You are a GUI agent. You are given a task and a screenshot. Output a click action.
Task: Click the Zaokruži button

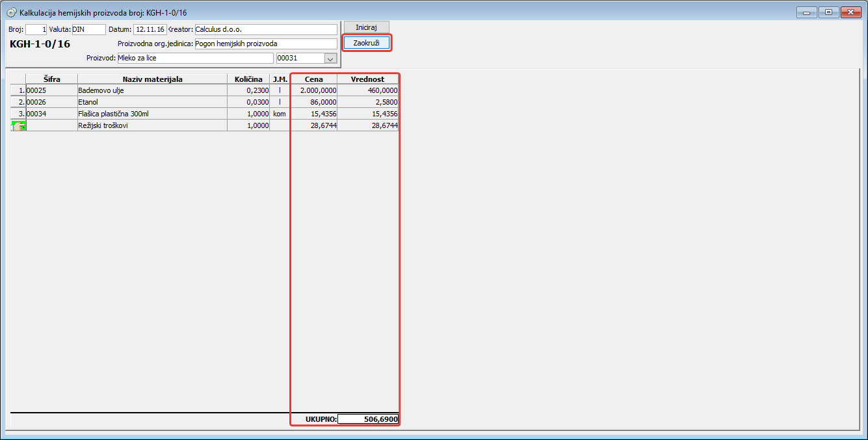pos(367,43)
